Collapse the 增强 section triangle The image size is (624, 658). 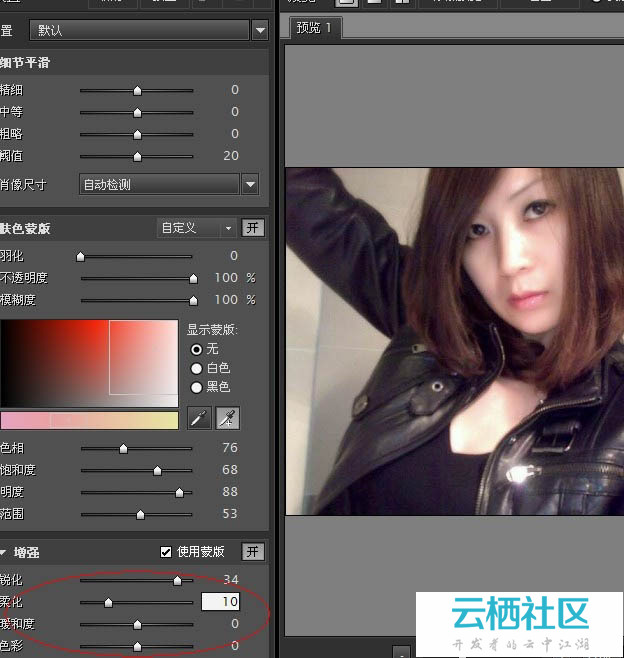click(x=3, y=552)
